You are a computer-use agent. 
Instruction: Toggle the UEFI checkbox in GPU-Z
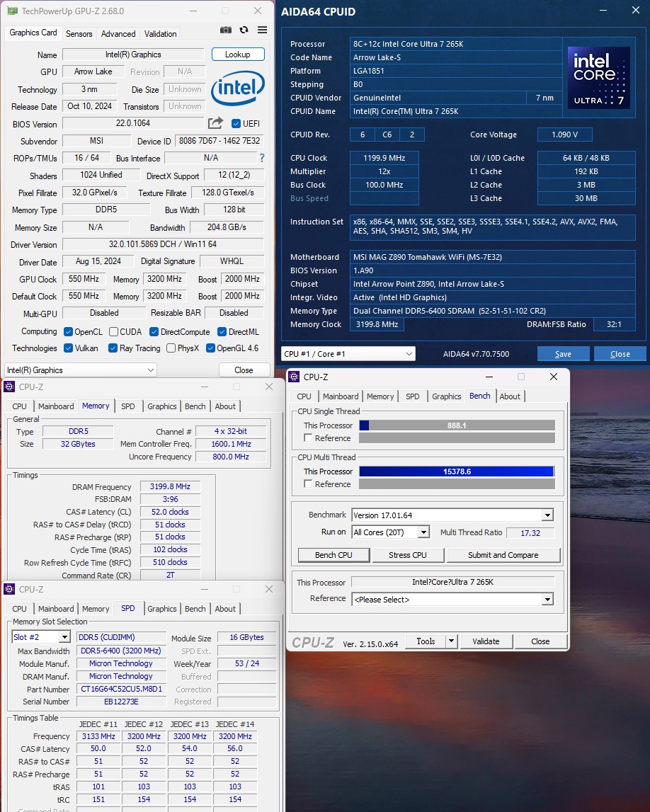[x=236, y=123]
